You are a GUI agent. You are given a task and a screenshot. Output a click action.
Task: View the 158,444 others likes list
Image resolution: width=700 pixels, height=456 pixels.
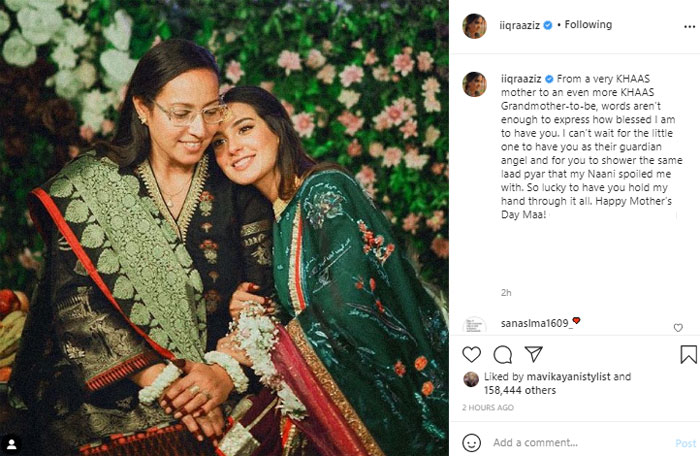point(517,390)
